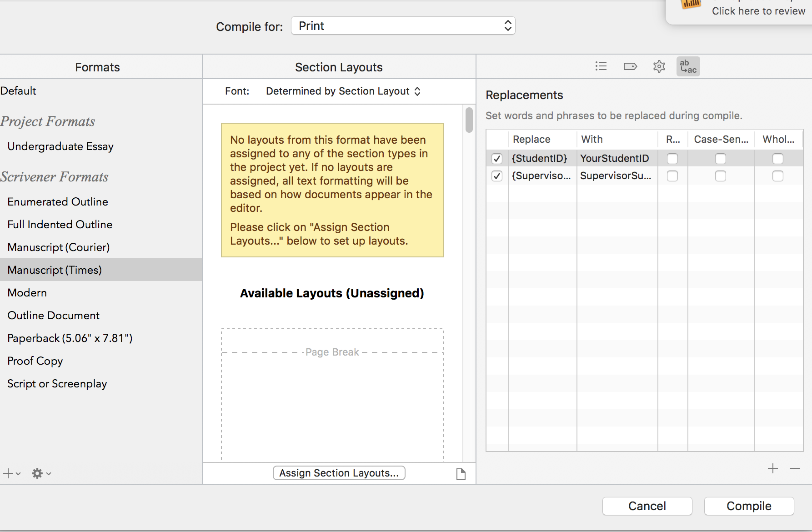Click Assign Section Layouts... button

339,473
